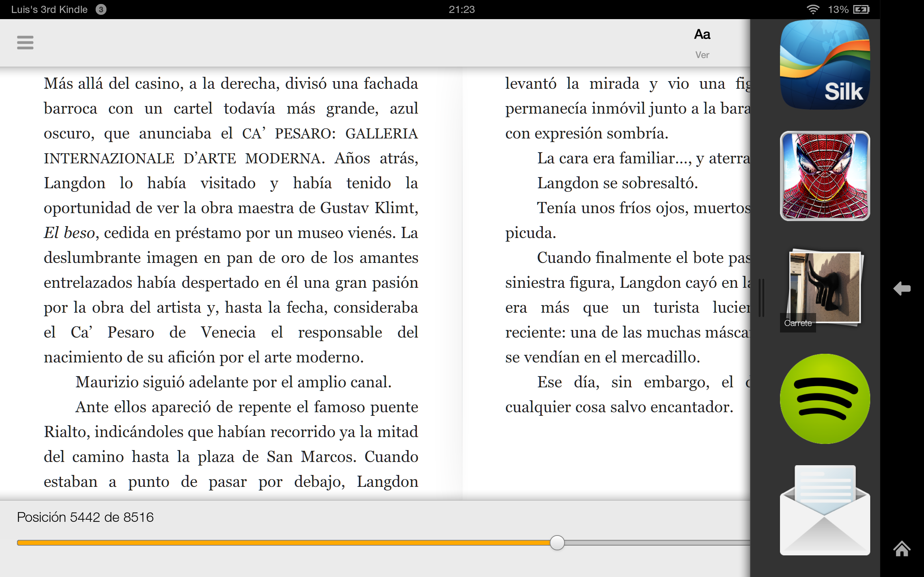This screenshot has height=577, width=924.
Task: Tap the sidebar drag handle grip
Action: [x=761, y=298]
